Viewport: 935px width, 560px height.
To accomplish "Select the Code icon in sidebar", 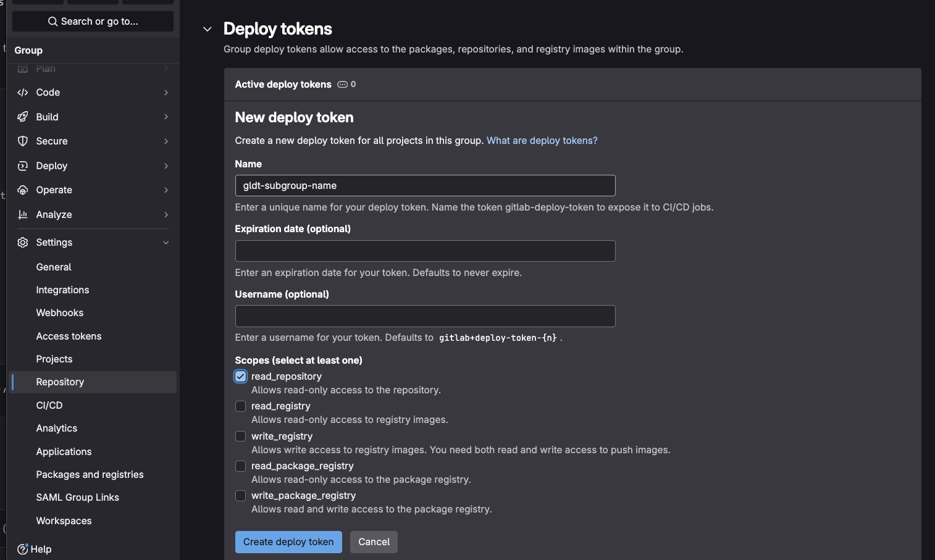I will (22, 92).
